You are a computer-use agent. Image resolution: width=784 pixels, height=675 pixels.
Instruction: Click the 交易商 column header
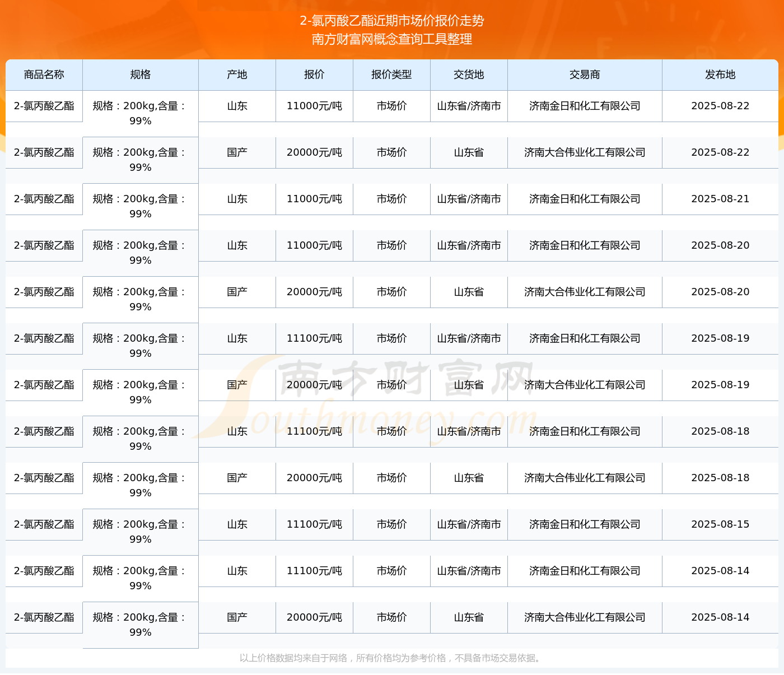(x=585, y=75)
